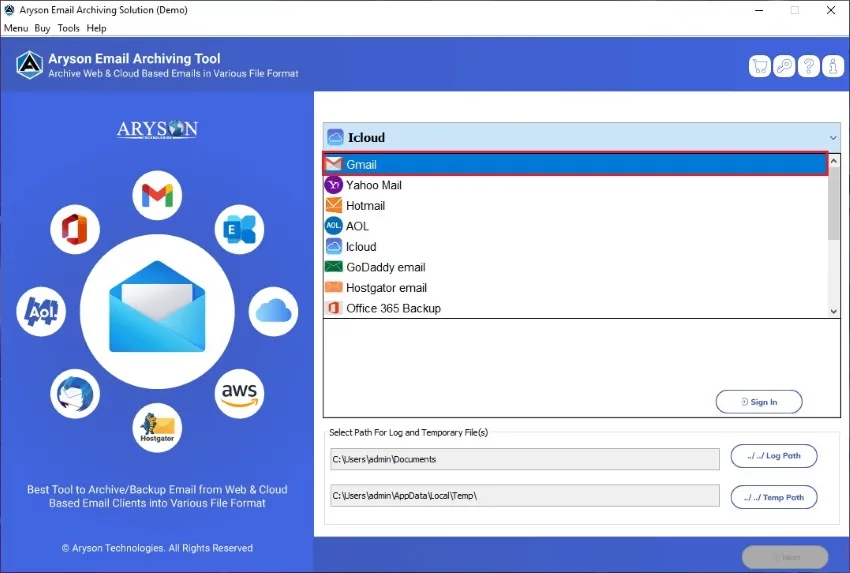Screen dimensions: 850x573
Task: Open the Help menu
Action: pyautogui.click(x=96, y=28)
